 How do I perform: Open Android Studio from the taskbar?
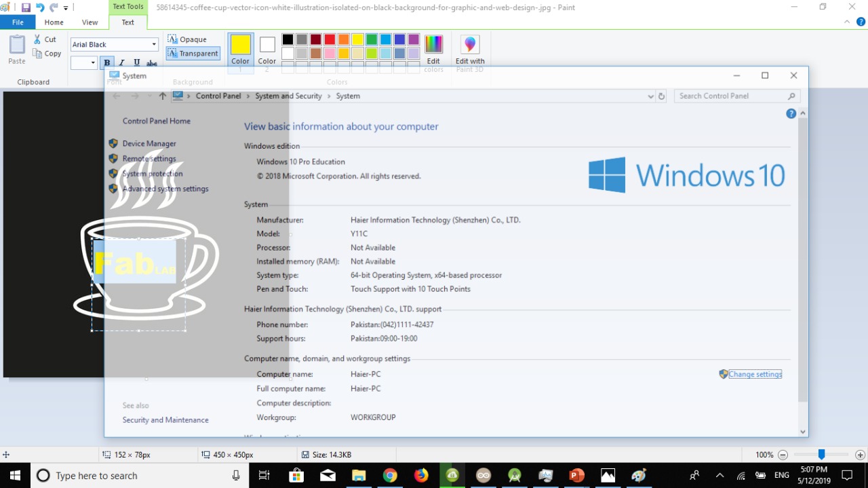tap(515, 476)
